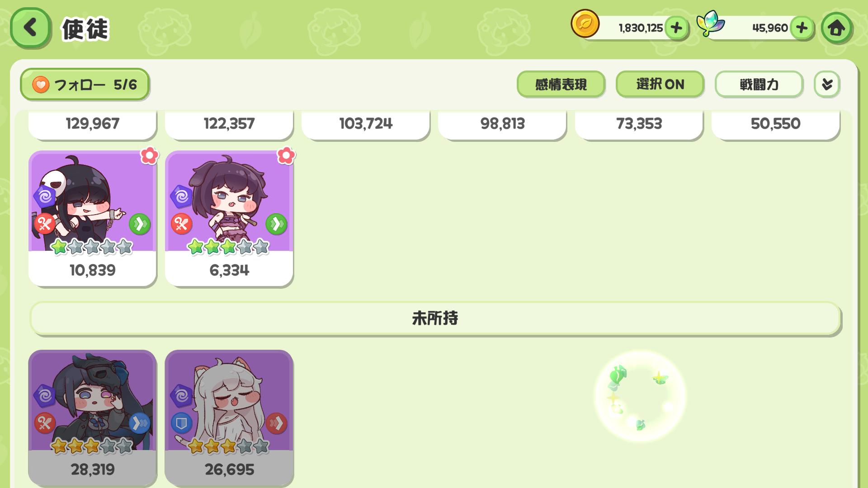Toggle the 選択 ON selection mode
The image size is (868, 488).
point(660,84)
